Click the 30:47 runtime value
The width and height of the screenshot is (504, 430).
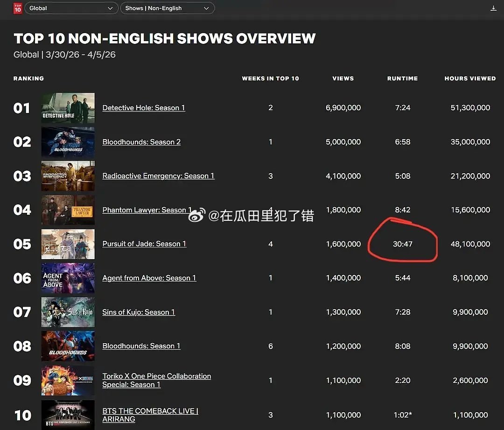[402, 244]
